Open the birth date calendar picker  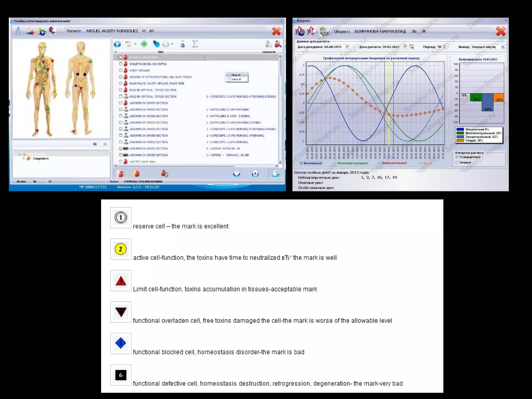click(x=347, y=47)
